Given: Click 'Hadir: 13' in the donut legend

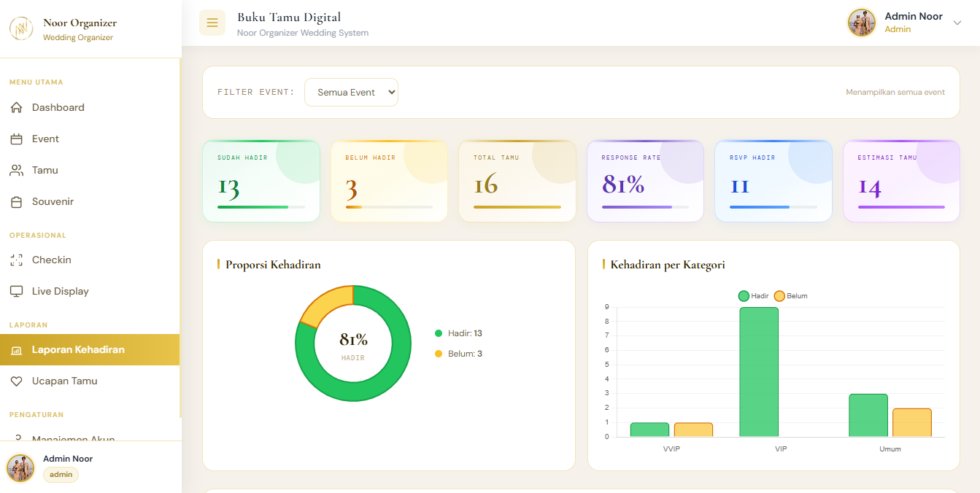Looking at the screenshot, I should tap(458, 333).
